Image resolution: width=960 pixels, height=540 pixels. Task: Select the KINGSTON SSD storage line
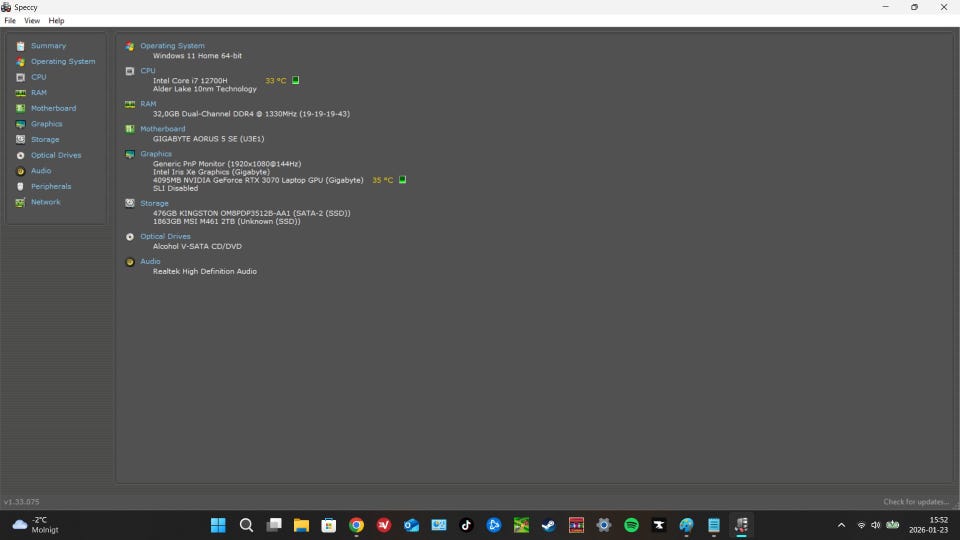tap(252, 213)
